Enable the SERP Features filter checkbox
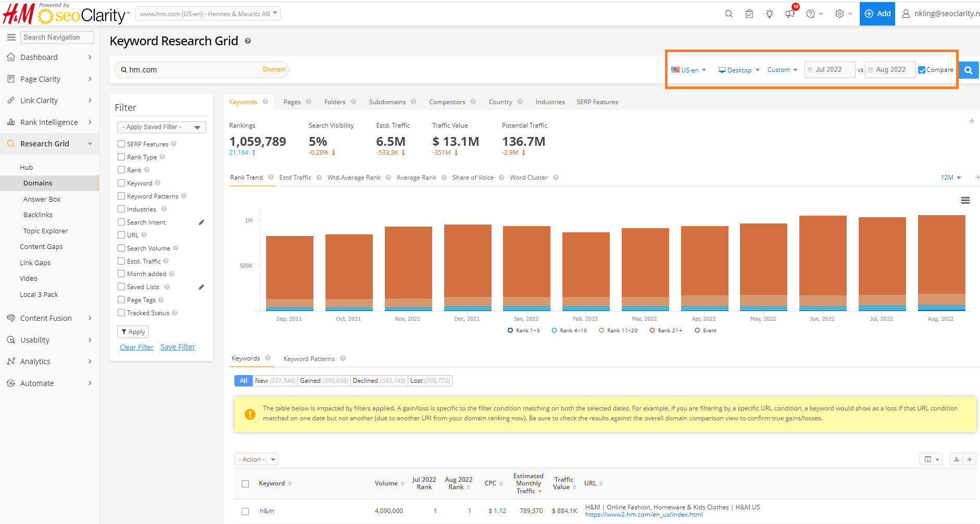 tap(121, 144)
